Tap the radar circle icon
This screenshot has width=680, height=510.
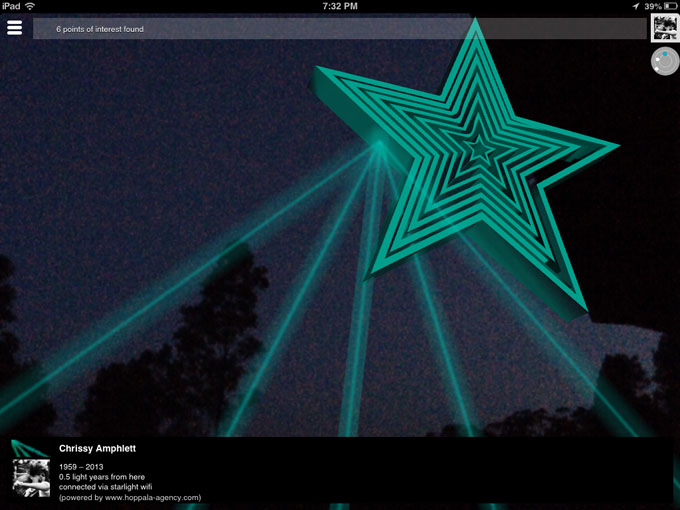click(x=664, y=63)
